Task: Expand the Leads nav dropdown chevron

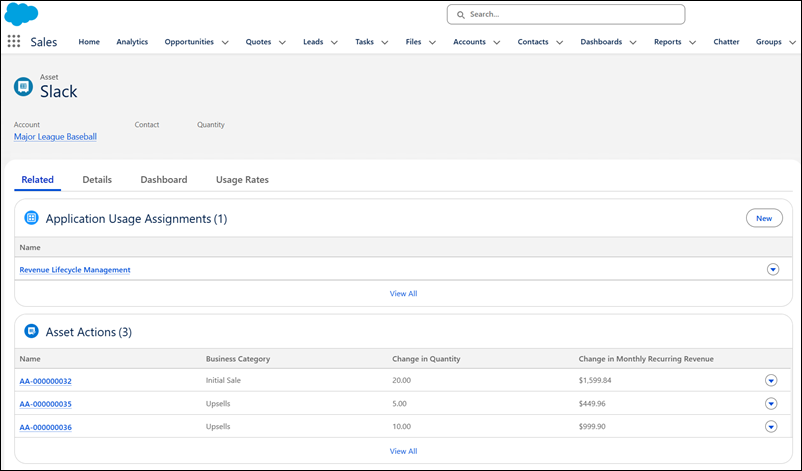Action: click(335, 42)
